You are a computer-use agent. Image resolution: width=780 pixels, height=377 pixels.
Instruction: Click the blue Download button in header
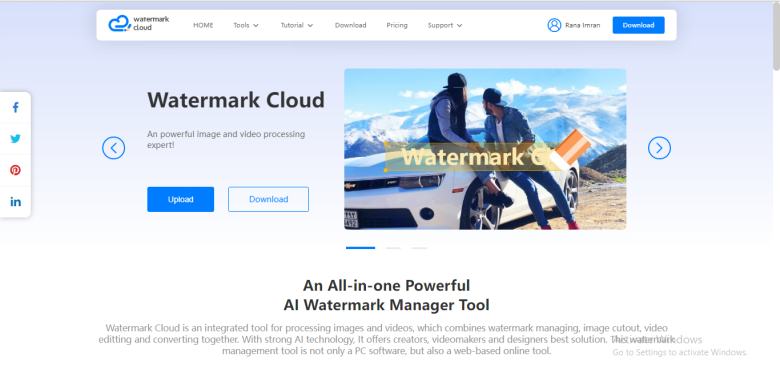(638, 25)
